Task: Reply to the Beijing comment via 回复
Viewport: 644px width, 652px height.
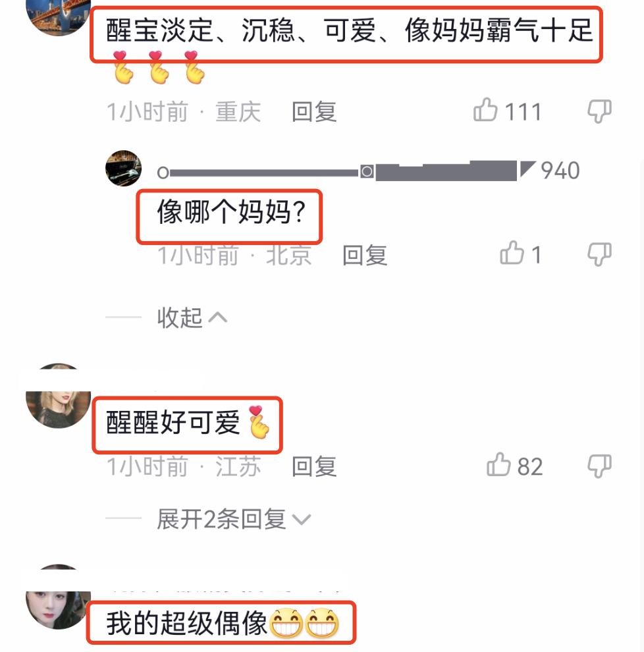Action: 365,255
